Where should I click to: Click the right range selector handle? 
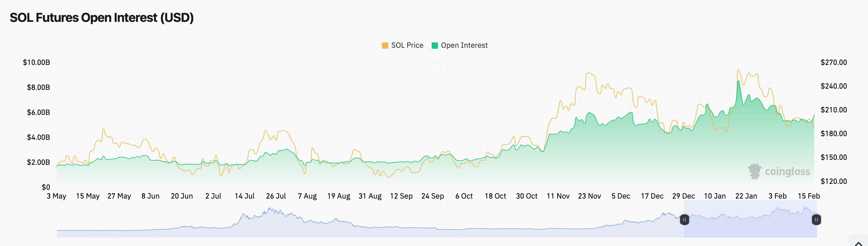816,220
